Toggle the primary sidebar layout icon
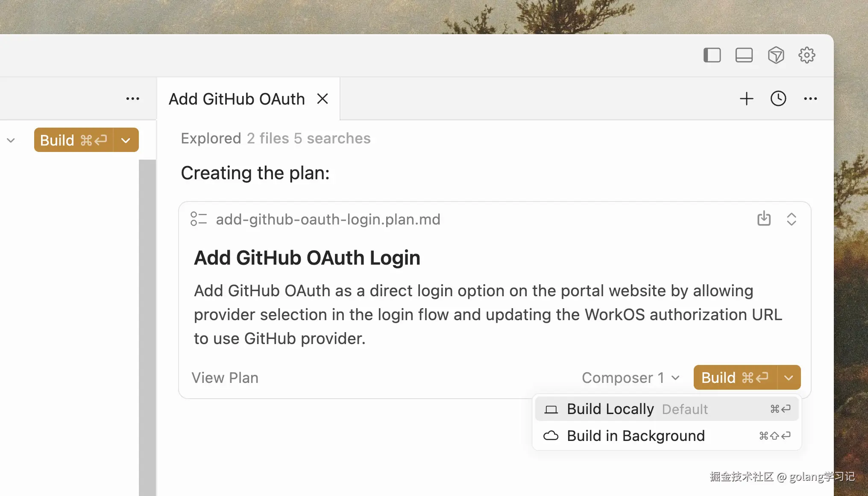This screenshot has height=496, width=868. (712, 55)
